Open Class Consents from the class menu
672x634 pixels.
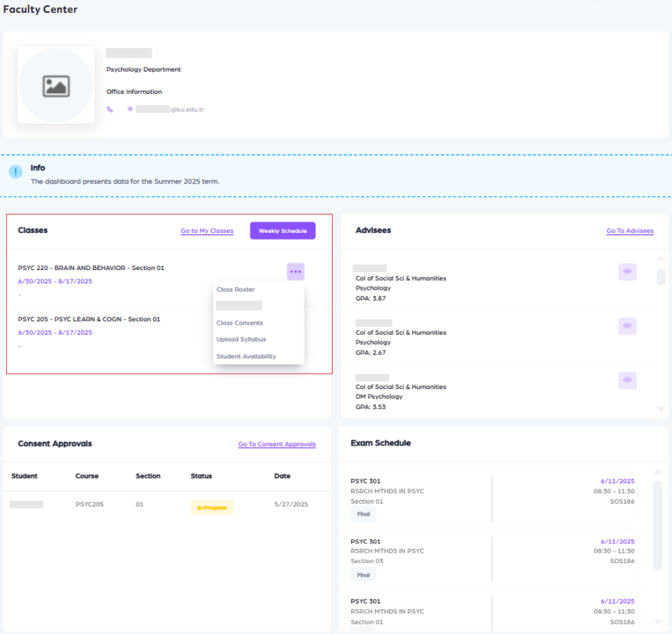(x=240, y=323)
